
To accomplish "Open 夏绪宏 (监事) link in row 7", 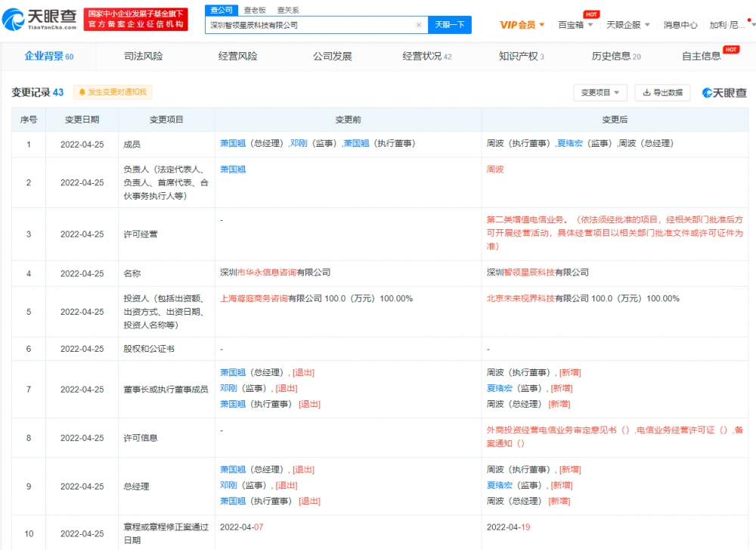I will (x=500, y=388).
